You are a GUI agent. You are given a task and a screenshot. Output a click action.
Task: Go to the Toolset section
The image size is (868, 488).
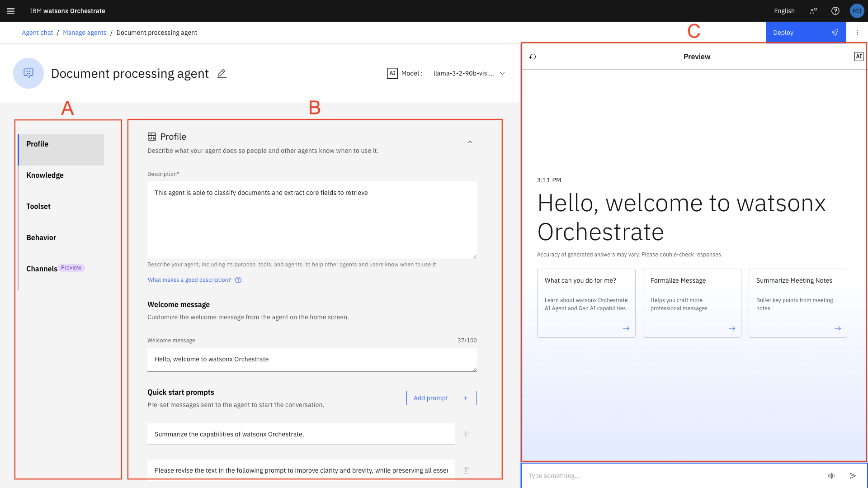click(38, 206)
